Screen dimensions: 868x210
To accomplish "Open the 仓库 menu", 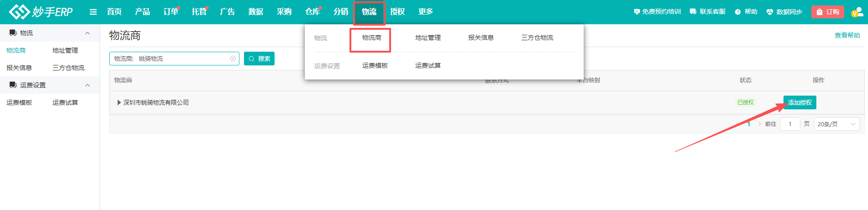I will [x=312, y=12].
